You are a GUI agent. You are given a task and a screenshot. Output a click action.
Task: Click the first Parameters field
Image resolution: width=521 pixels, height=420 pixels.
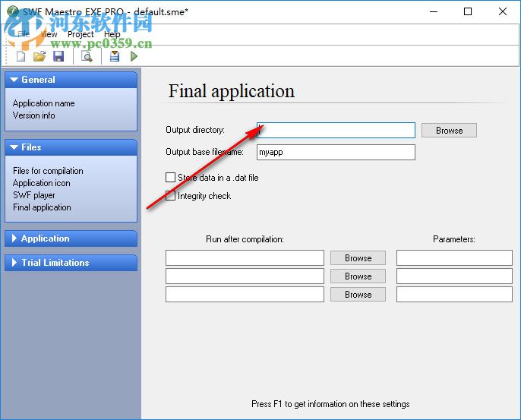click(x=454, y=258)
